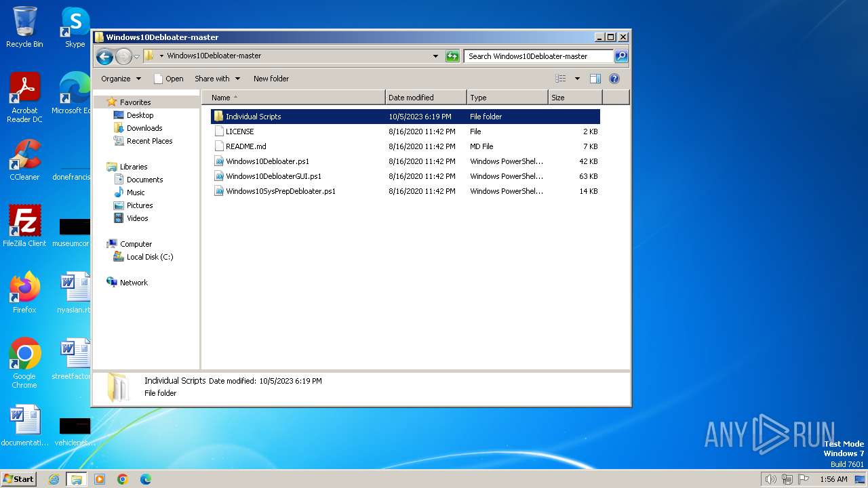868x488 pixels.
Task: Click the Recycle Bin desktop icon
Action: tap(24, 27)
